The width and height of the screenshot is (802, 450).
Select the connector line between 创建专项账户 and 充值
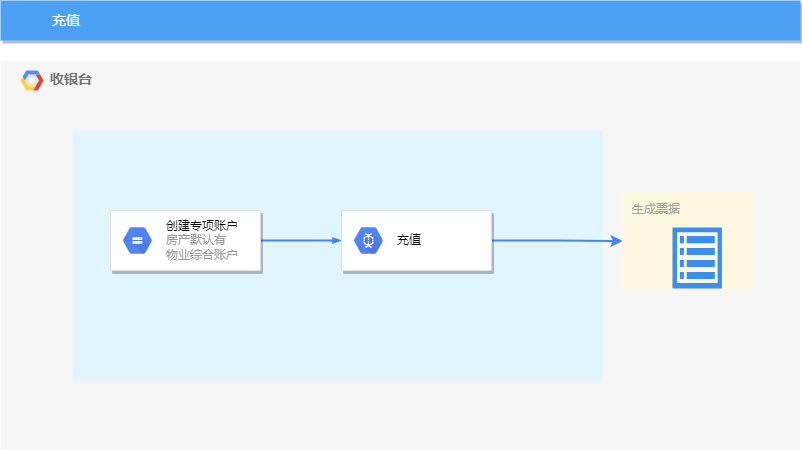300,241
